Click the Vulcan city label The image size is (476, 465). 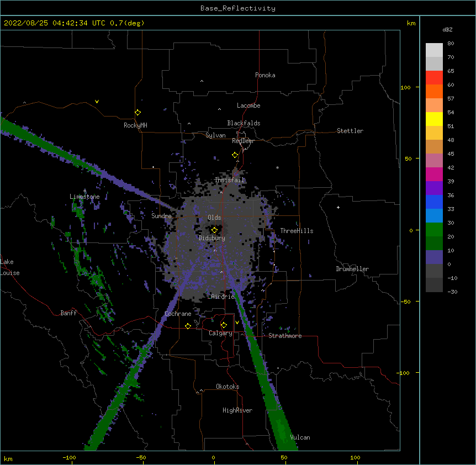300,437
